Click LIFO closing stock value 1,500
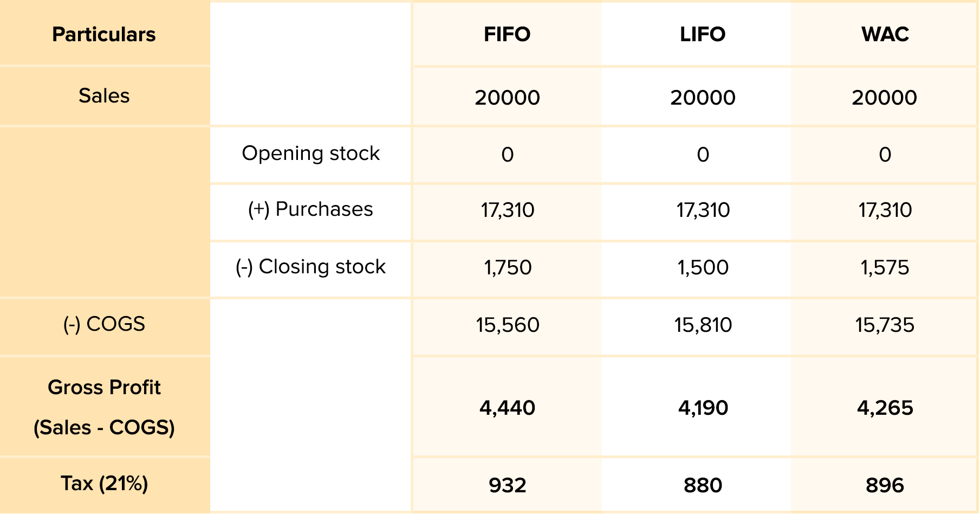Image resolution: width=980 pixels, height=514 pixels. point(703,267)
